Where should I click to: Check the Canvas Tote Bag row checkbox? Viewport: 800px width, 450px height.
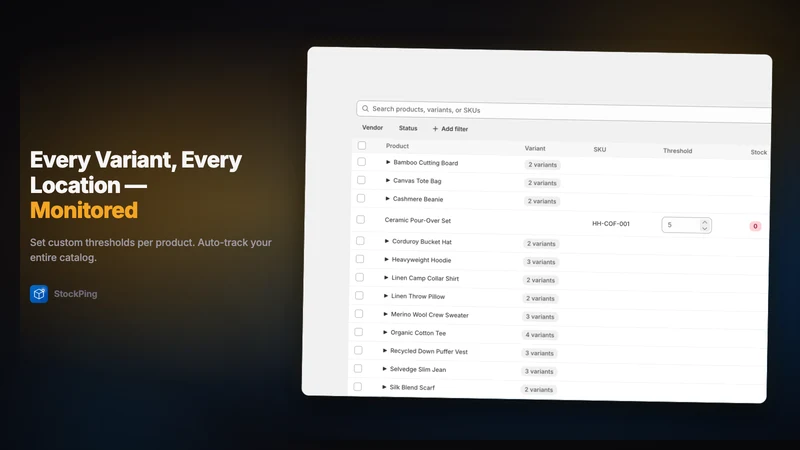click(361, 180)
